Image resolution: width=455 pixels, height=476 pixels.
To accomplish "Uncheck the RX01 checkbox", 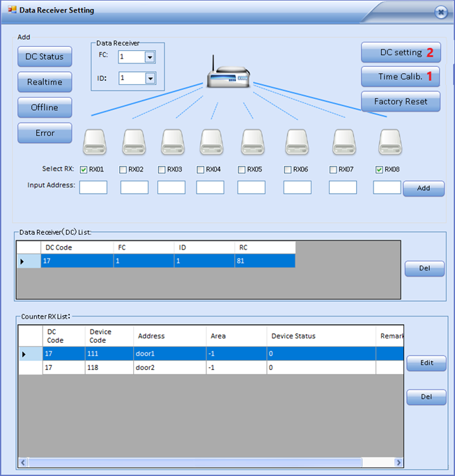I will (84, 169).
